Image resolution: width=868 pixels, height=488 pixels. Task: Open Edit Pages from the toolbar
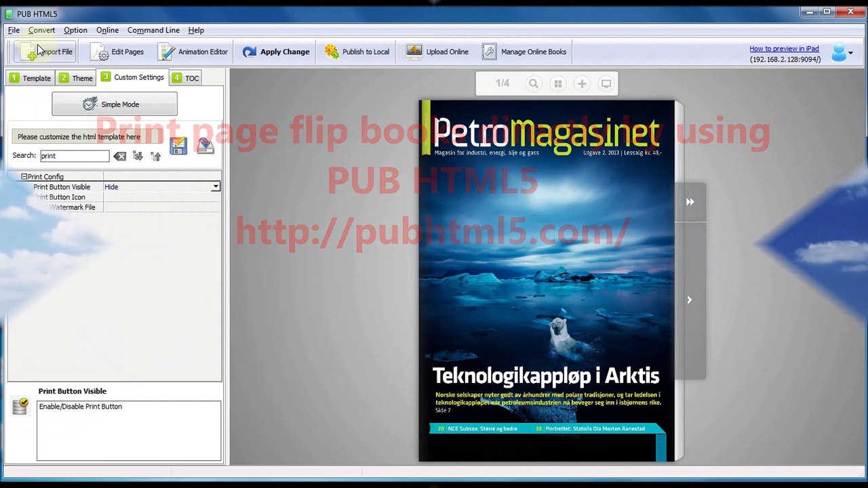(118, 52)
